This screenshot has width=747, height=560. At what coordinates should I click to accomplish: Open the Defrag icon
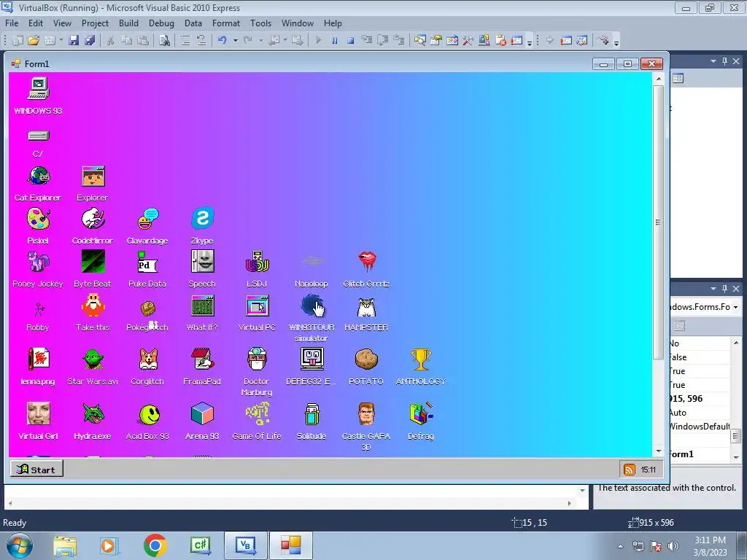(x=421, y=414)
